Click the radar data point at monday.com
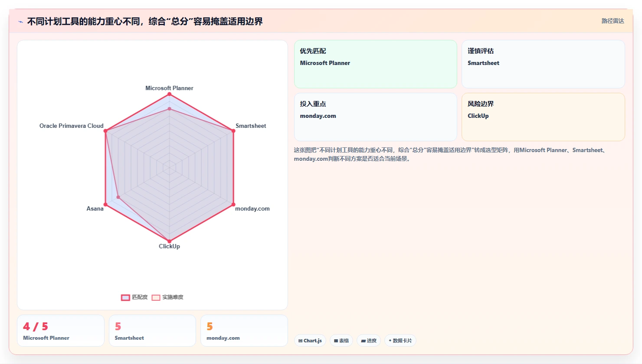 [x=233, y=205]
